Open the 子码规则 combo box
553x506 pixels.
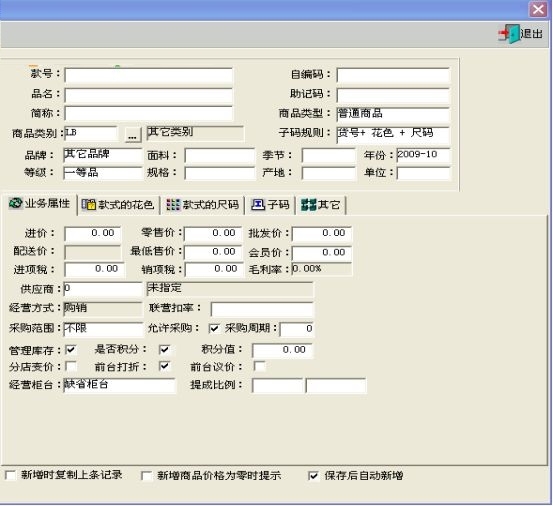point(393,135)
